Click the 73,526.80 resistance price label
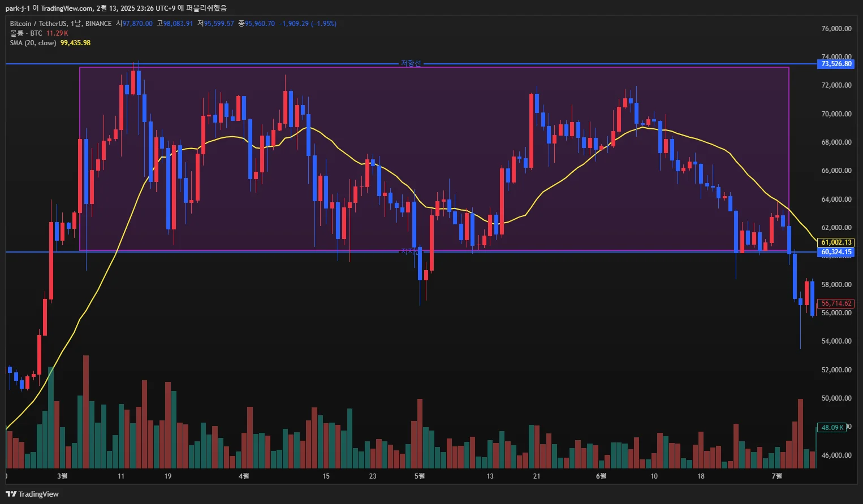 836,64
